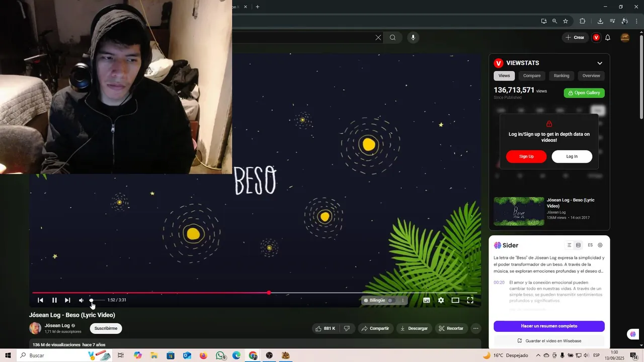
Task: Open the Bilingüe options three-dot menu
Action: coord(403,300)
